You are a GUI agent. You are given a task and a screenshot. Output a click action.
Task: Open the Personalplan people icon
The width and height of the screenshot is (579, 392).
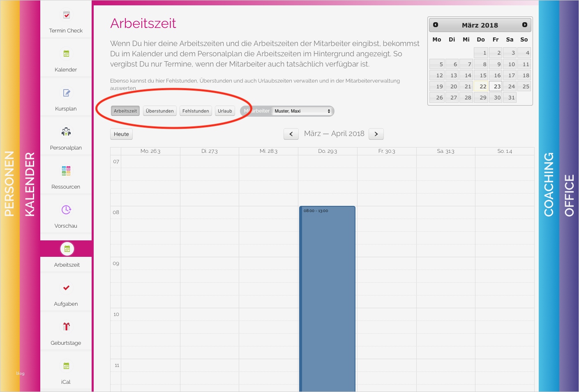tap(66, 132)
